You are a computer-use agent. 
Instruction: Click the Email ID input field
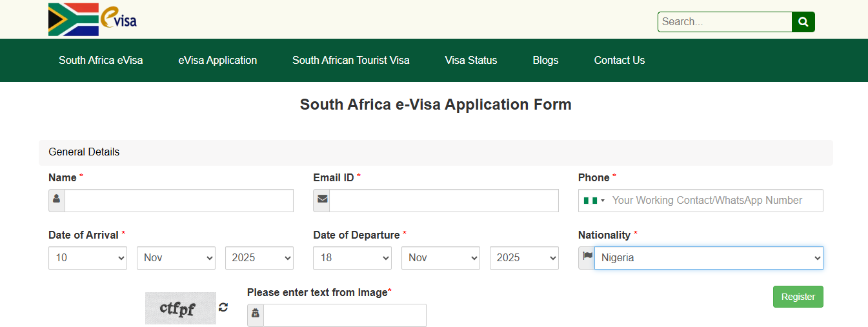tap(443, 201)
